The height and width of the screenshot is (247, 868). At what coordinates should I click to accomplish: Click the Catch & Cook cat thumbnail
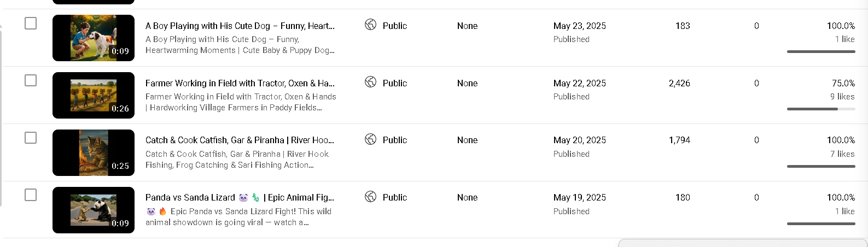(x=94, y=152)
